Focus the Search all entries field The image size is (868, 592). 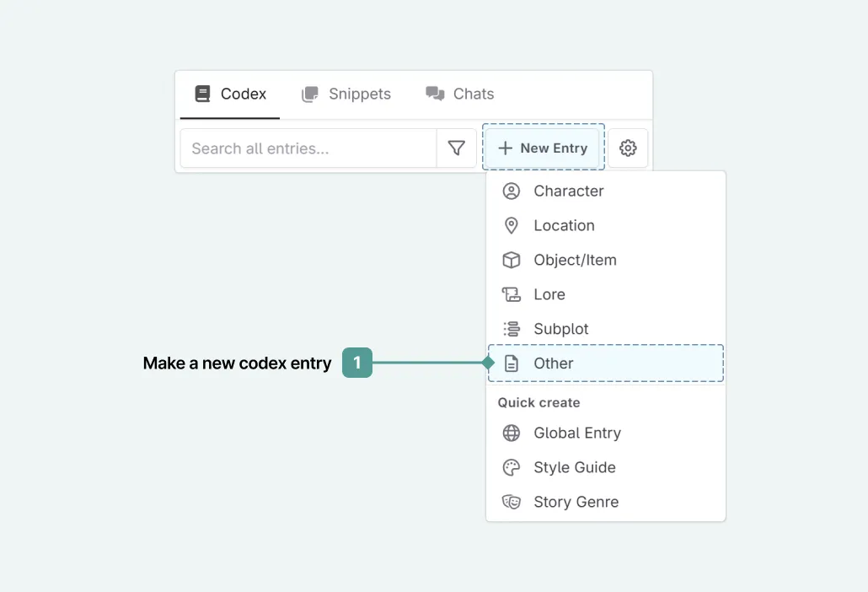click(308, 148)
